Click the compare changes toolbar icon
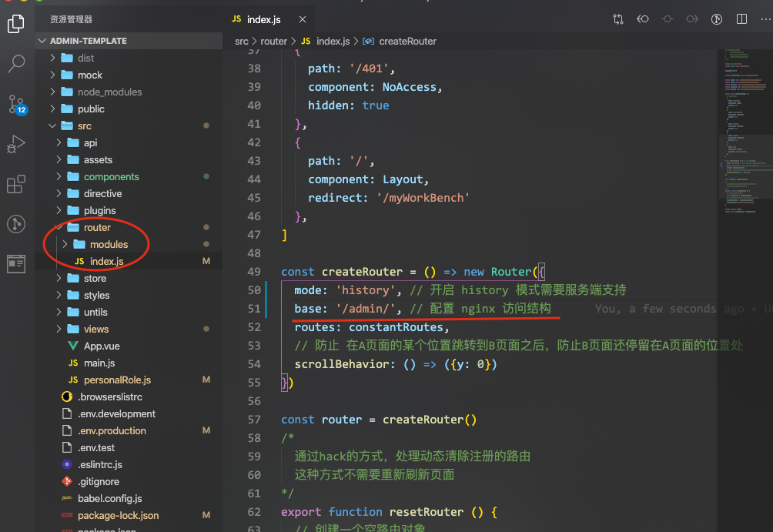The width and height of the screenshot is (773, 532). pyautogui.click(x=617, y=19)
